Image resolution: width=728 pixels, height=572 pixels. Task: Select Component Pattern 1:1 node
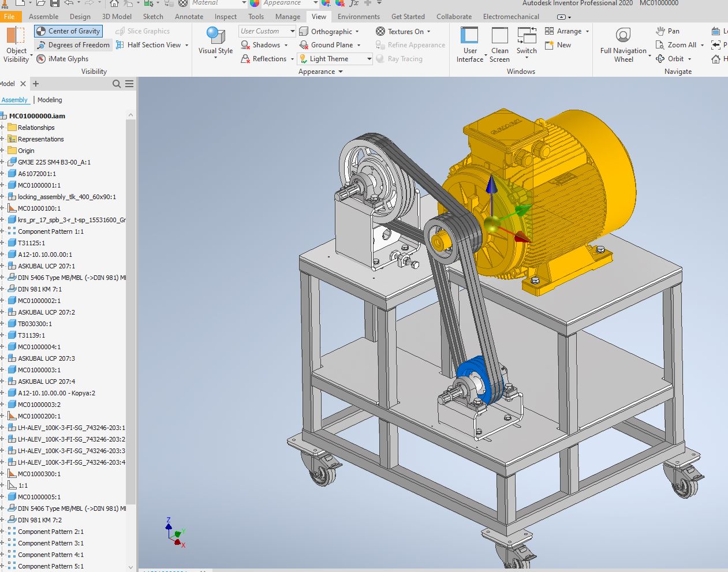[51, 231]
